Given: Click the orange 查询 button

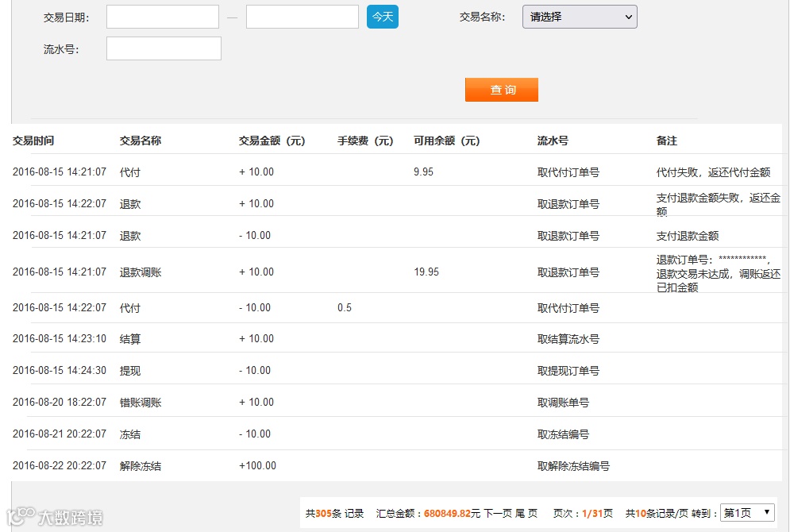Looking at the screenshot, I should click(501, 90).
